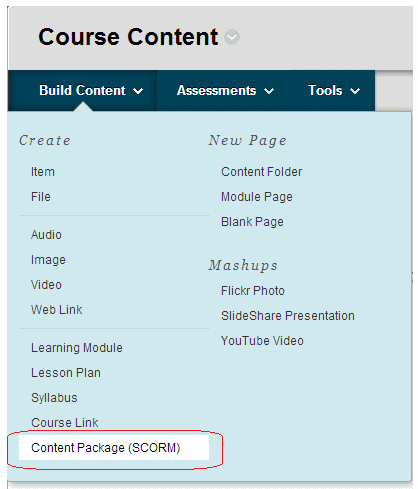Screen dimensions: 418x489
Task: Click the chevron icon beside Course Content title
Action: coord(231,37)
